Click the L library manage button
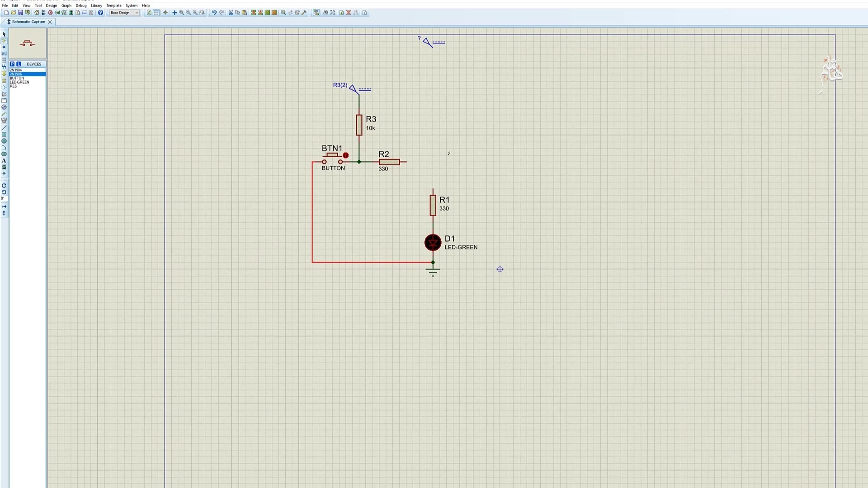 (x=19, y=64)
